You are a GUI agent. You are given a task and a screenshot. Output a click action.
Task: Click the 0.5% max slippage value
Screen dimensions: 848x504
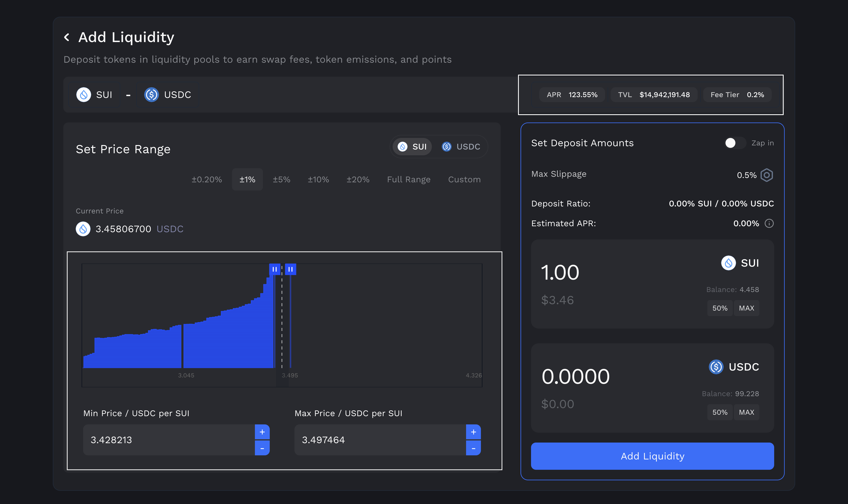(747, 175)
